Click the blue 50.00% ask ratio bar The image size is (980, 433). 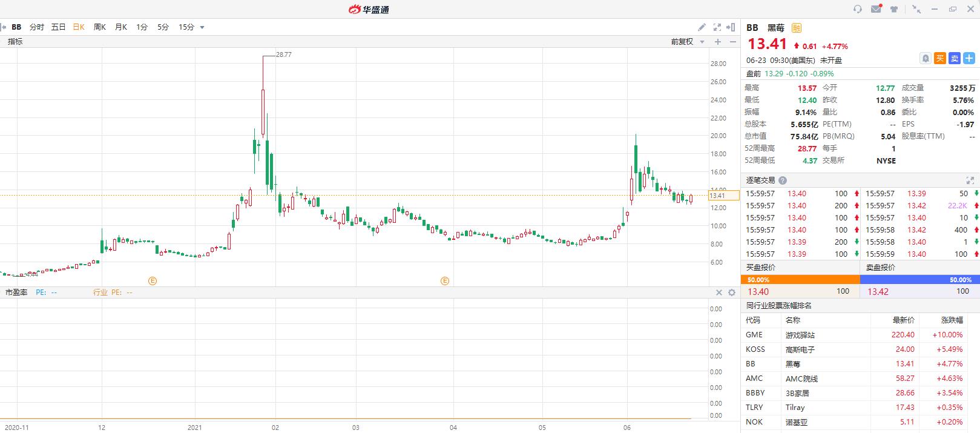(919, 280)
